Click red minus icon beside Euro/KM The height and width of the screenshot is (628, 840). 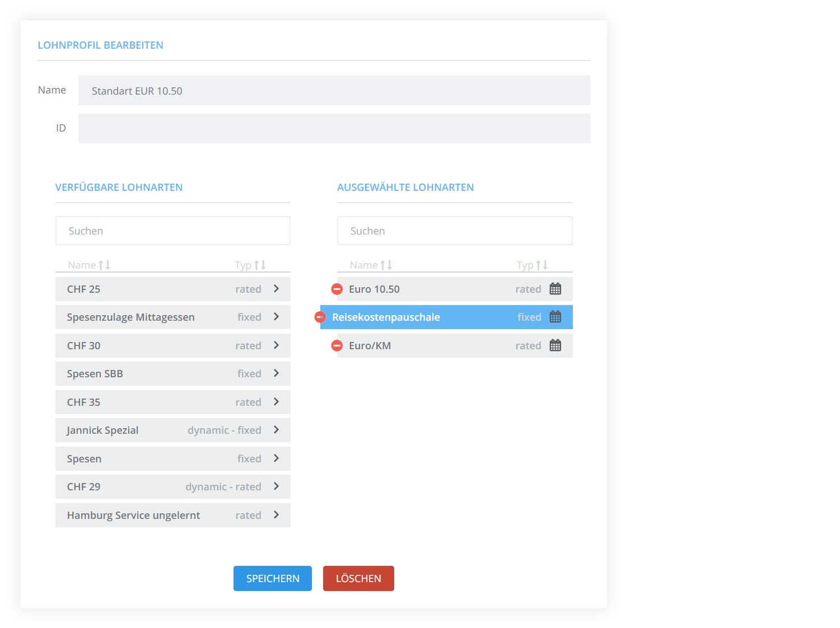pyautogui.click(x=337, y=346)
